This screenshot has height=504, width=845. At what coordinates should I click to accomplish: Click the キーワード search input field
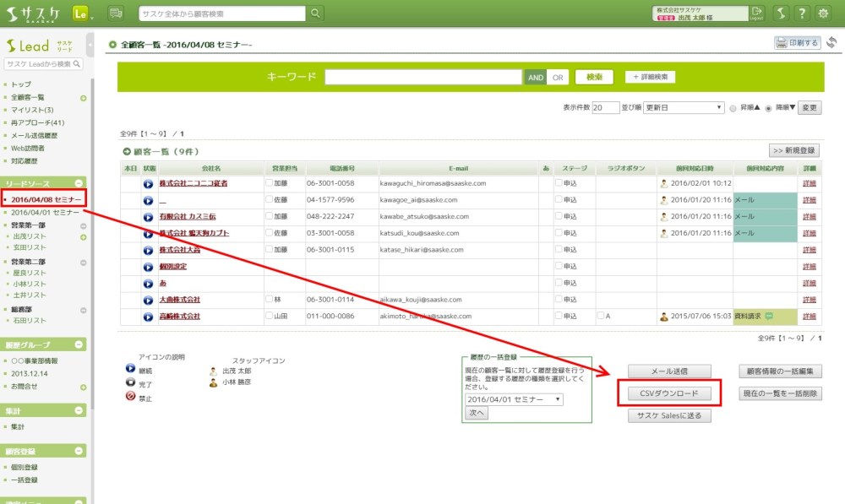(x=422, y=77)
